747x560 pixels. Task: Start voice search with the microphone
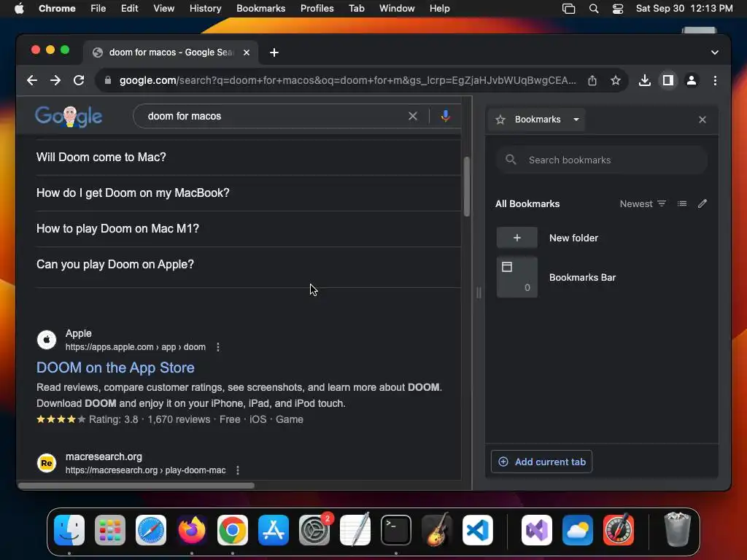(x=445, y=116)
